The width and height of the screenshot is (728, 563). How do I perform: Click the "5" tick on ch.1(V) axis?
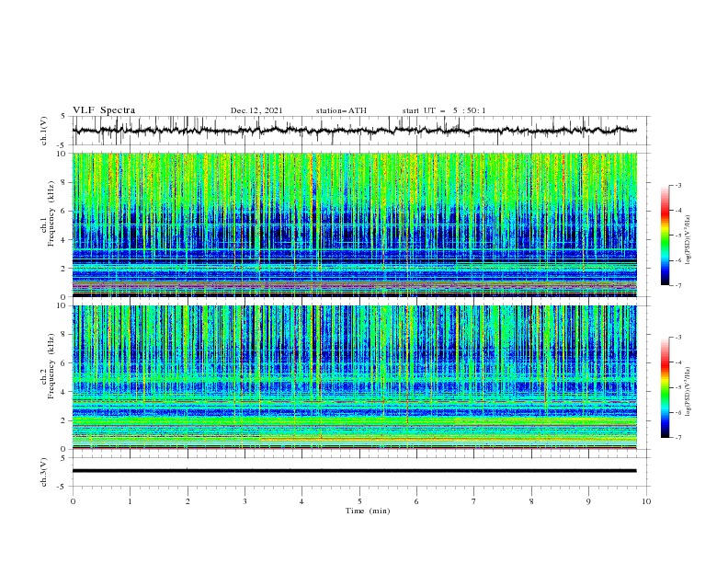pos(63,116)
